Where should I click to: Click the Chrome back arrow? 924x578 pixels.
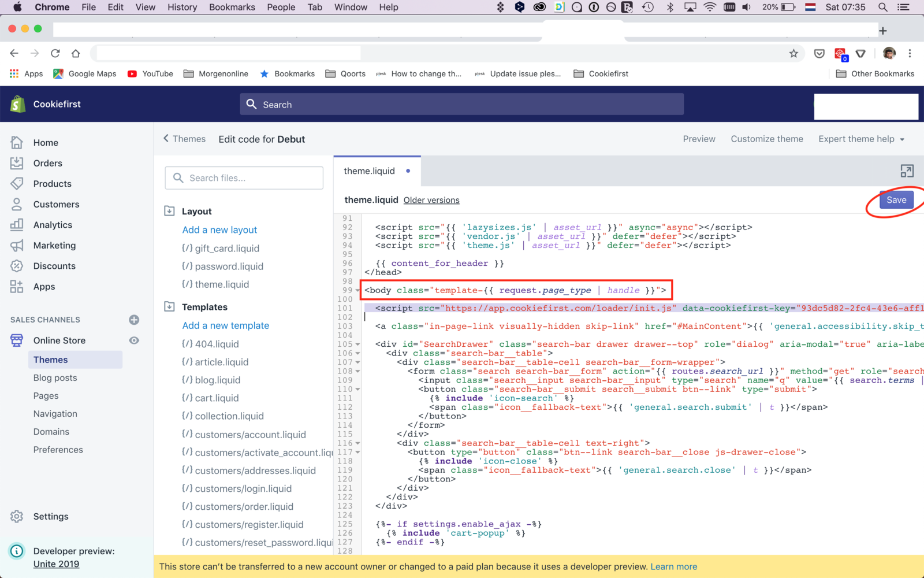tap(14, 53)
